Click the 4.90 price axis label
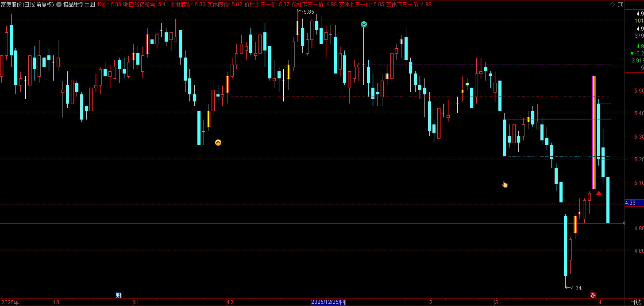This screenshot has width=644, height=306. click(639, 228)
